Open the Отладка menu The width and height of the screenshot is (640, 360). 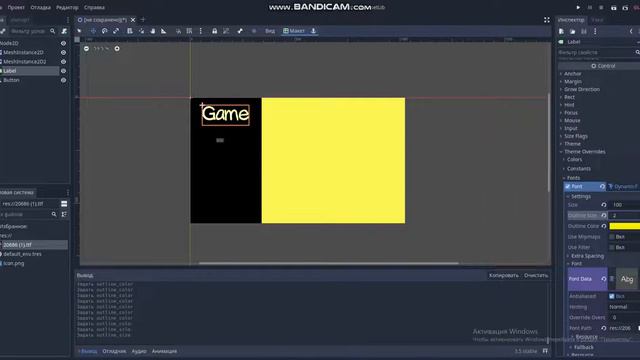(x=40, y=7)
